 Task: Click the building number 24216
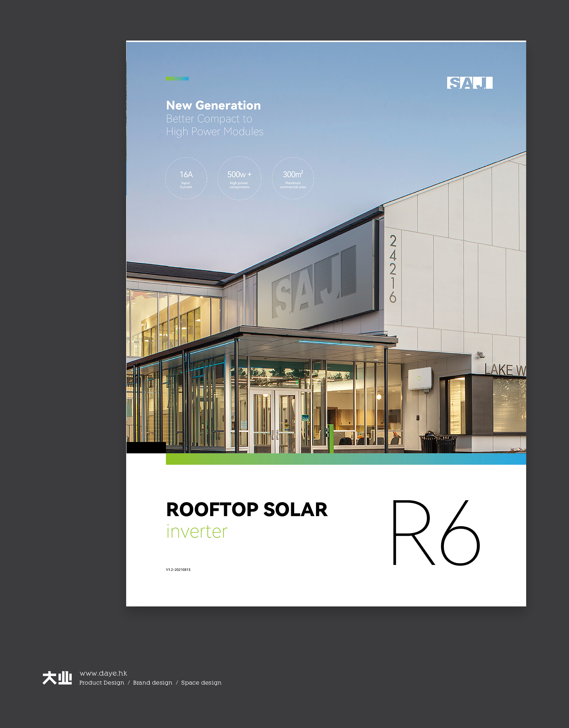tap(393, 269)
